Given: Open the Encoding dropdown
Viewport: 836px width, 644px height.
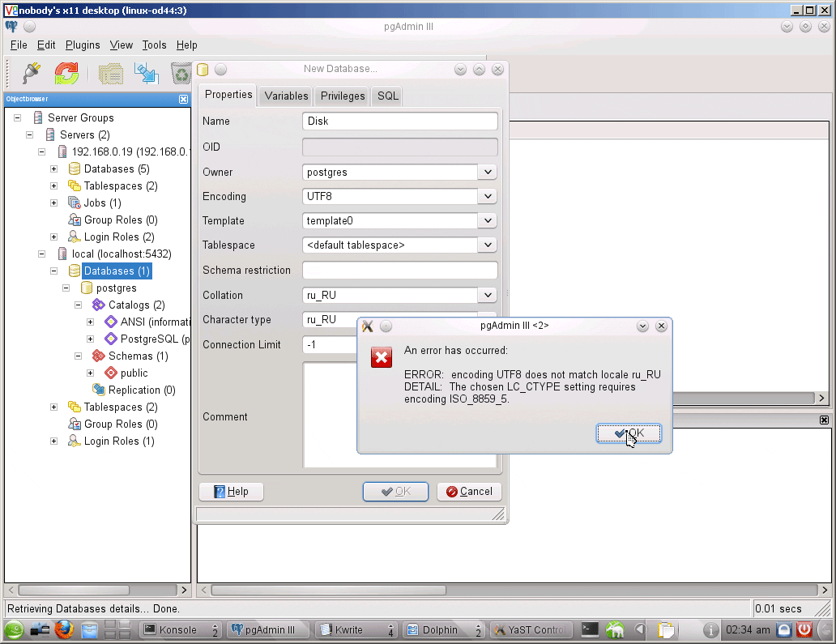Looking at the screenshot, I should [x=488, y=196].
